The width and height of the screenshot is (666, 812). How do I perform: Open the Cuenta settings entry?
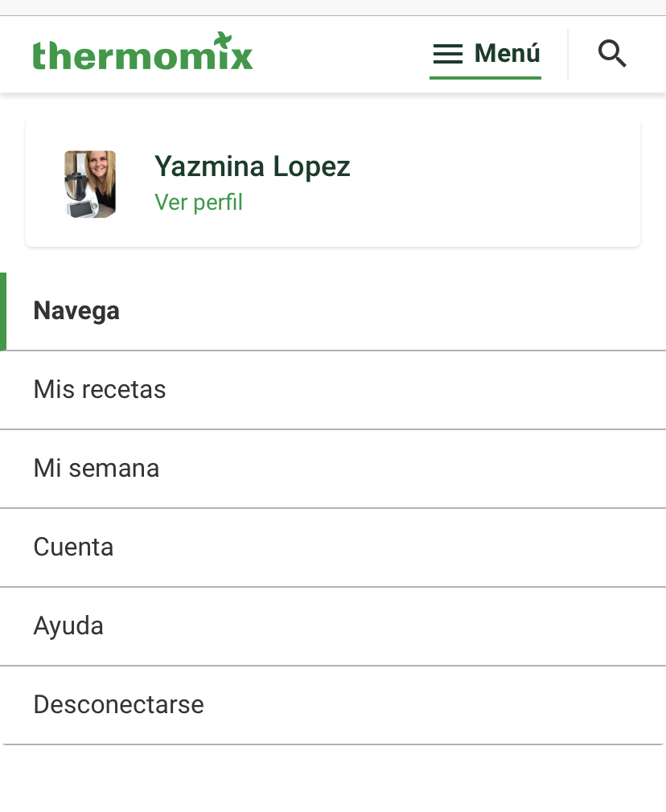73,547
